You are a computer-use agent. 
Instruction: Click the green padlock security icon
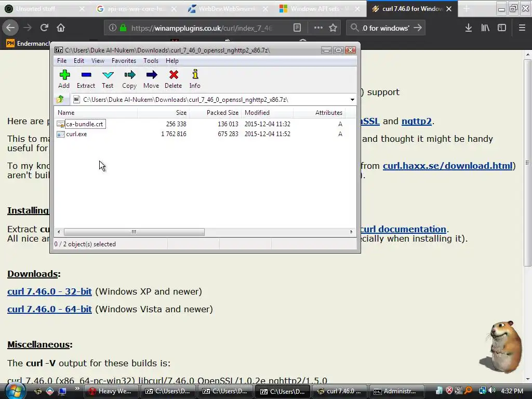click(x=123, y=28)
